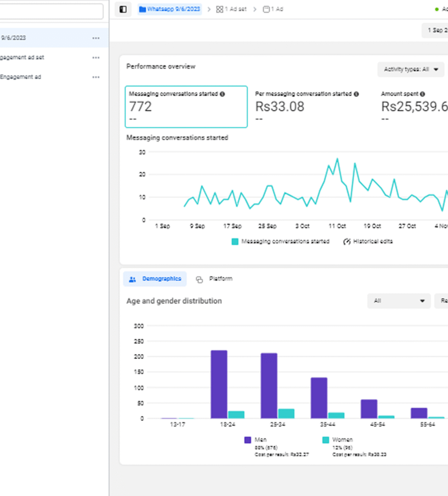Open the 1 Ad breadcrumb

[x=273, y=9]
